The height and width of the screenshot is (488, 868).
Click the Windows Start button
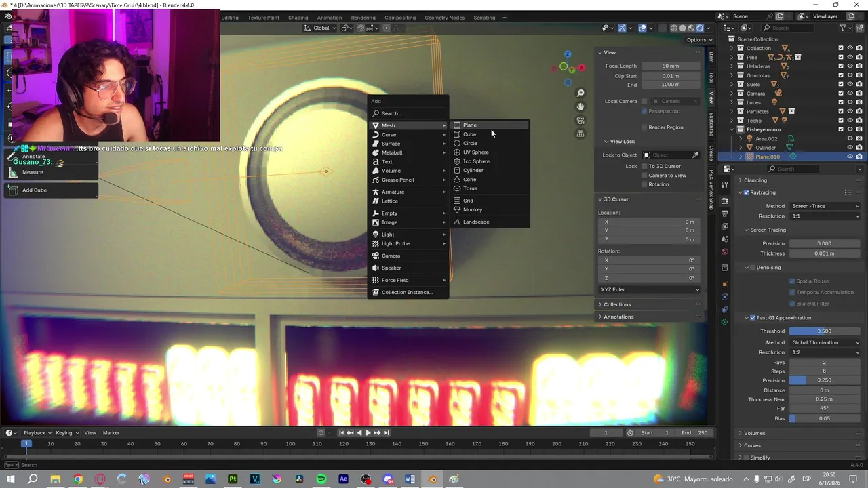pyautogui.click(x=10, y=479)
